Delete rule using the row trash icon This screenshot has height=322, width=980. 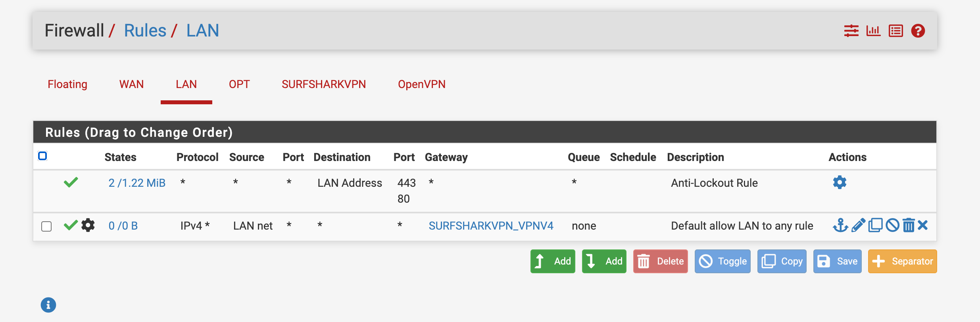point(909,226)
